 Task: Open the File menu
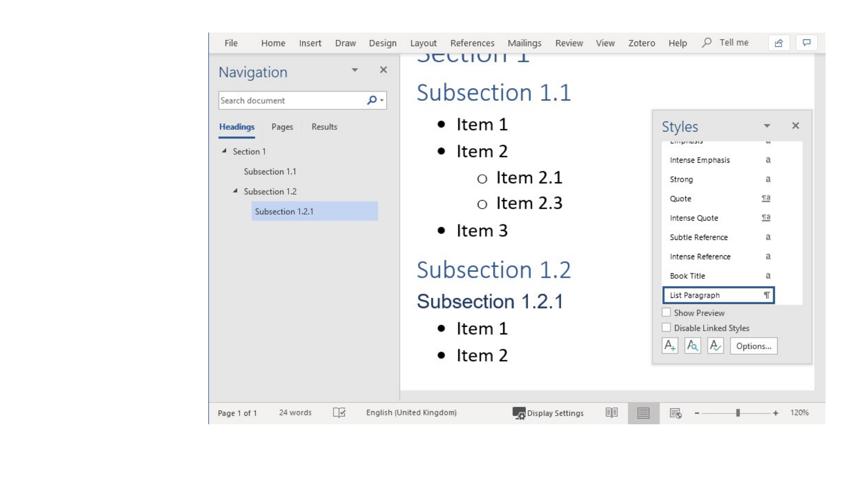[231, 43]
